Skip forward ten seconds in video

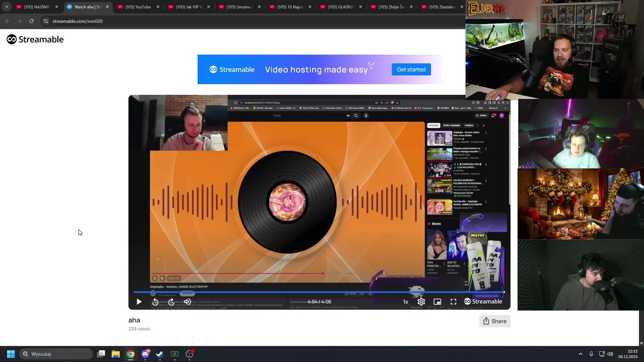tap(171, 302)
